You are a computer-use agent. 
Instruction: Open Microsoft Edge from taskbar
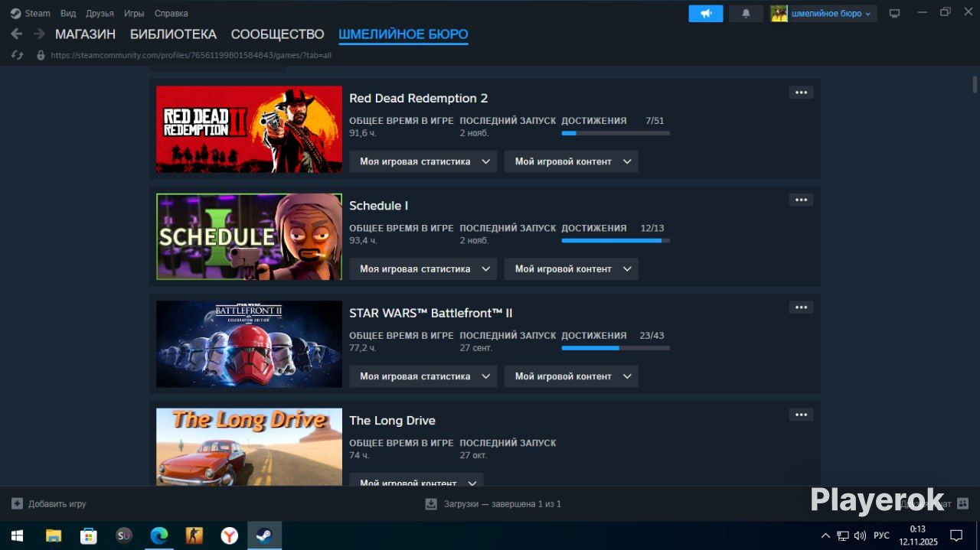pos(158,535)
